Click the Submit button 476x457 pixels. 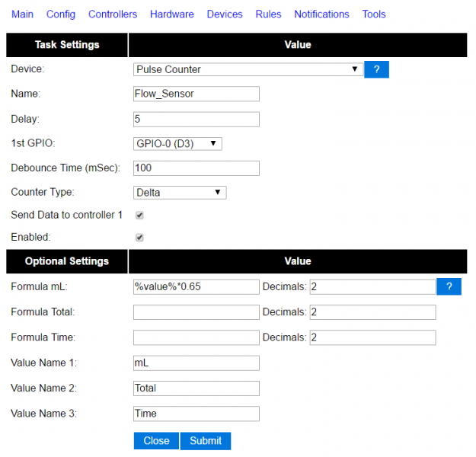coord(206,440)
